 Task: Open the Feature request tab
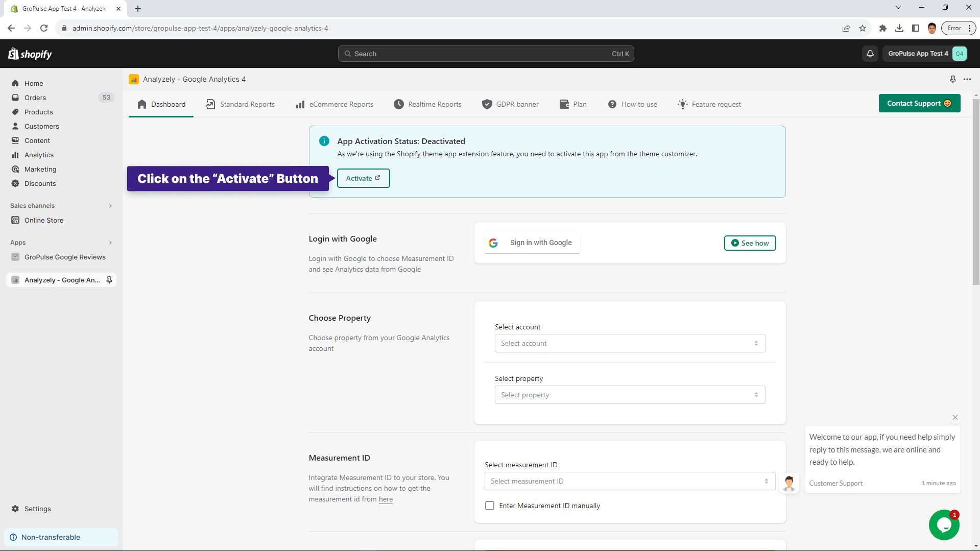[x=710, y=104]
